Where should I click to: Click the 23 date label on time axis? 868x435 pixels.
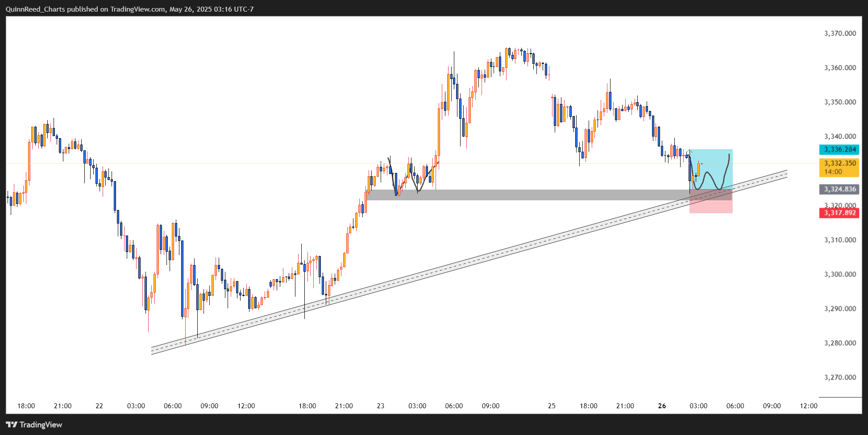pos(380,406)
